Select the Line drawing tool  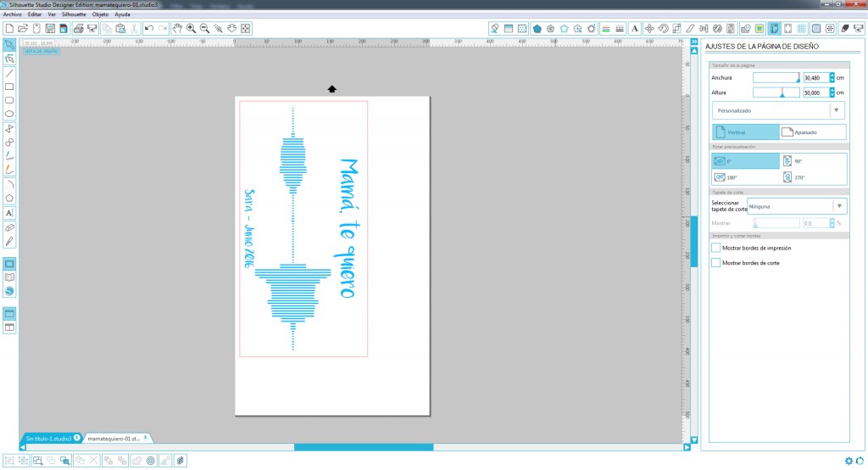(9, 73)
